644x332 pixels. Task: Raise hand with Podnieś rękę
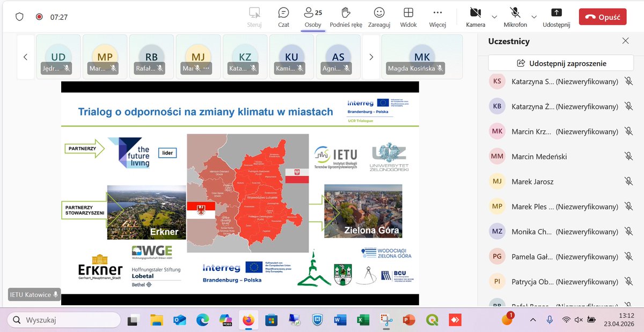(346, 17)
